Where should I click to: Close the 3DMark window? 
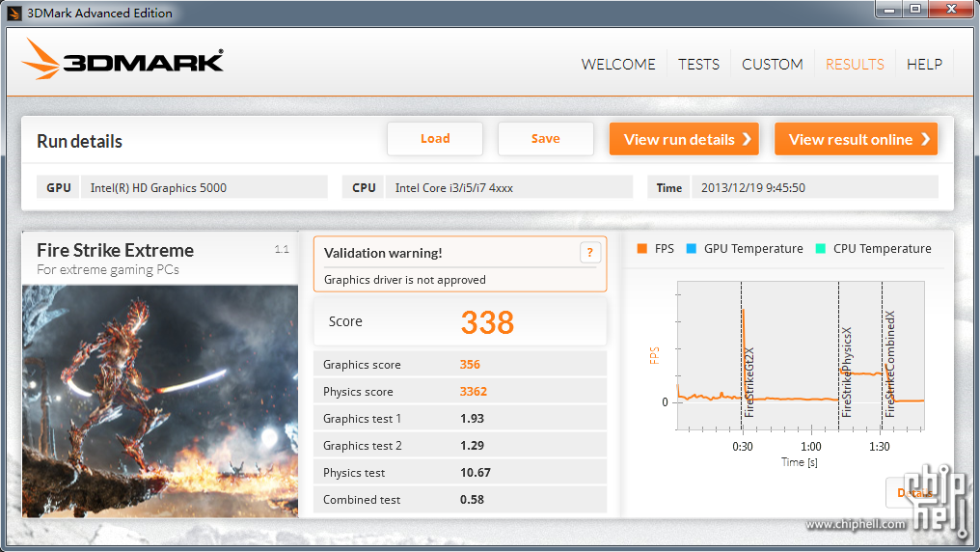(951, 10)
